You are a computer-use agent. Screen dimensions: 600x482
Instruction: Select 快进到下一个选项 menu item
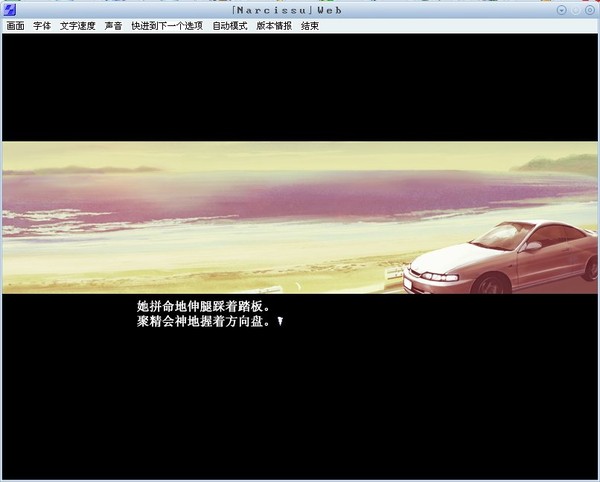[x=167, y=26]
